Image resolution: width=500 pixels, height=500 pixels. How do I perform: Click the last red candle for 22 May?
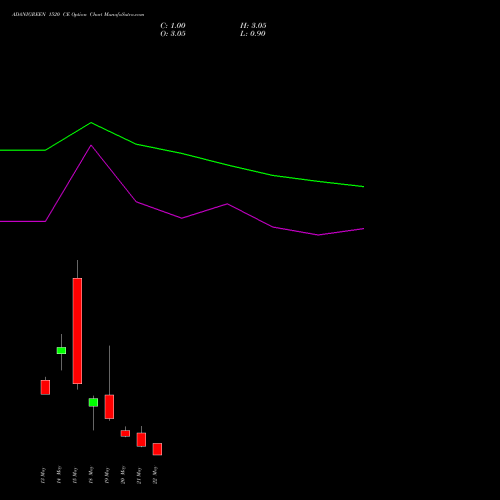tap(157, 449)
